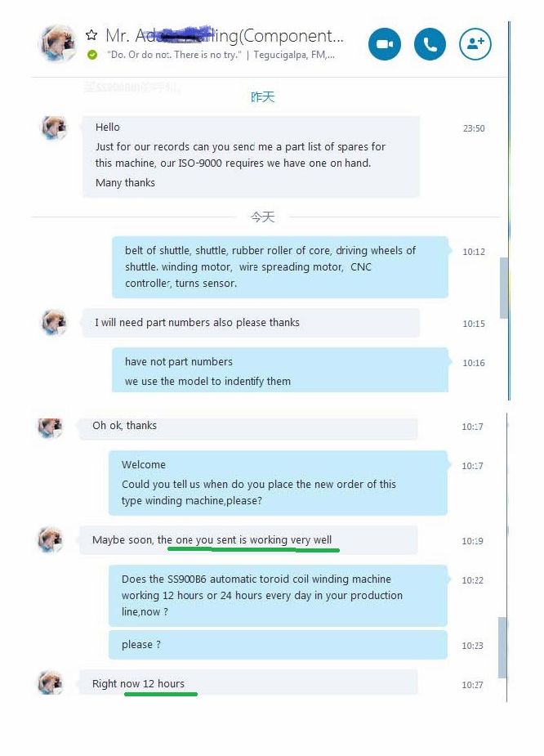This screenshot has height=756, width=544.
Task: Select the 'have not part numbers' reply bubble
Action: pos(280,370)
